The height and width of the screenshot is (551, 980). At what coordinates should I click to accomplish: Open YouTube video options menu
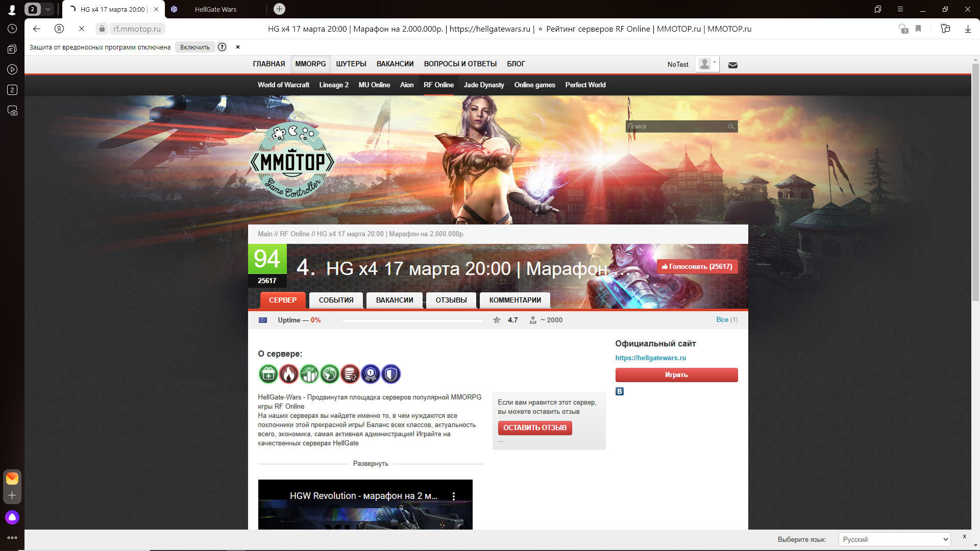coord(454,496)
